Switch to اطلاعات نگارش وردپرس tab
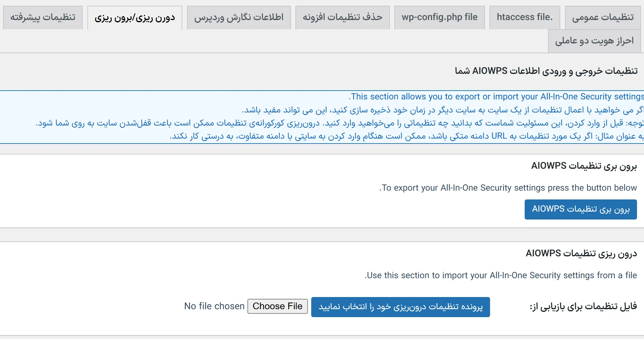This screenshot has width=644, height=339. coord(239,17)
